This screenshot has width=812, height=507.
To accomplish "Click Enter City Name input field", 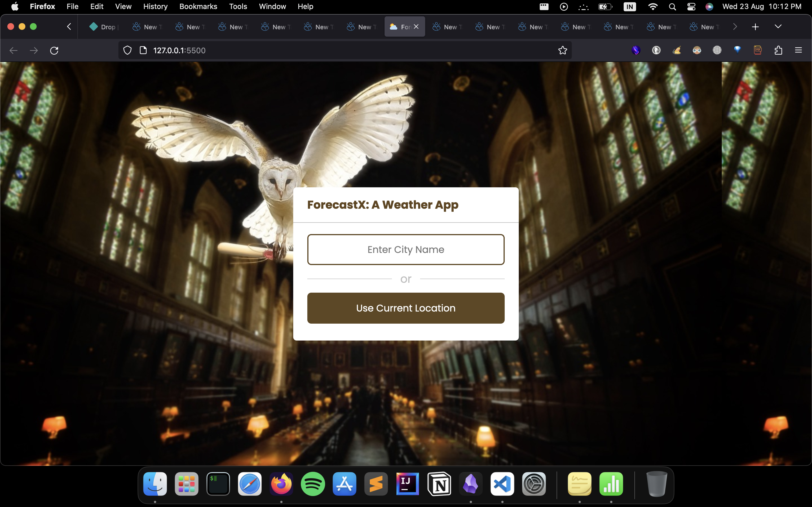I will tap(406, 249).
